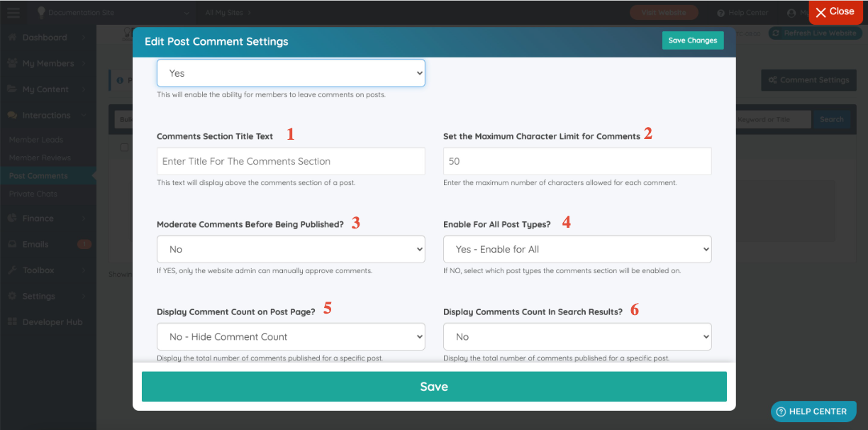Change the Enable For All Post Types selection
The width and height of the screenshot is (868, 430).
pos(577,249)
